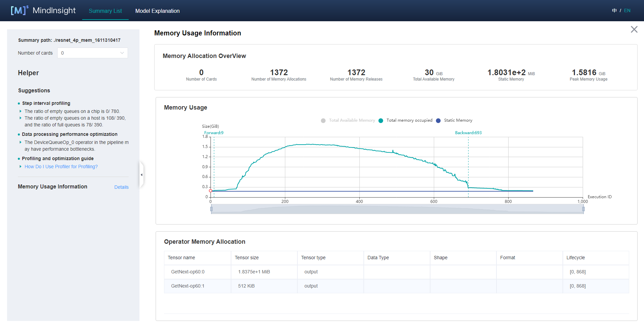Select the GetNext-op60:0 tensor row
Viewport: 644px width, 328px height.
[188, 272]
